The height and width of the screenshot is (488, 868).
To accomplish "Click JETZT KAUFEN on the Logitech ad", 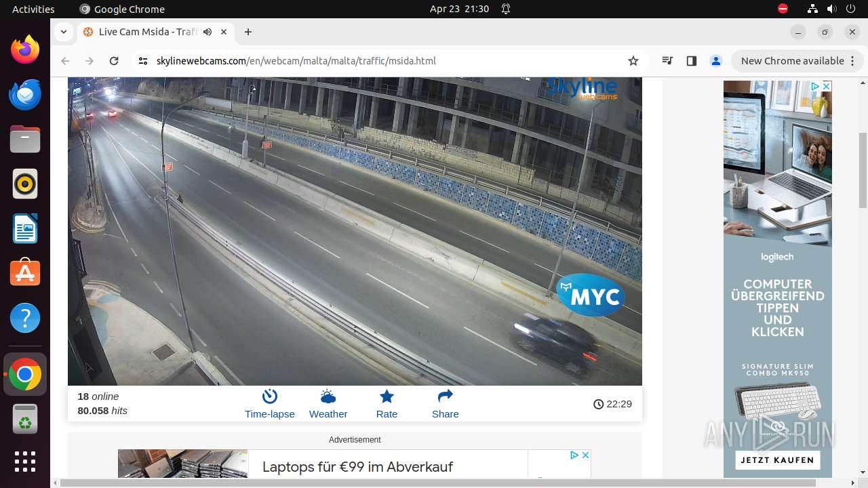I will tap(777, 460).
